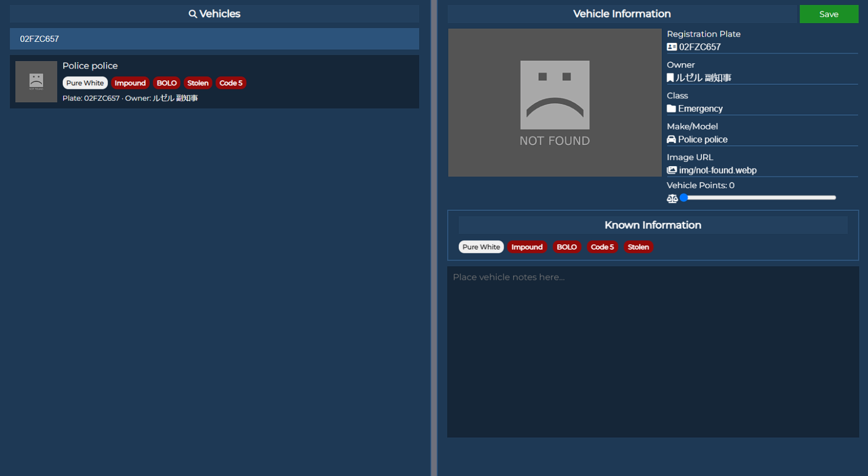
Task: Click the search magnifier icon beside Vehicles
Action: [x=193, y=14]
